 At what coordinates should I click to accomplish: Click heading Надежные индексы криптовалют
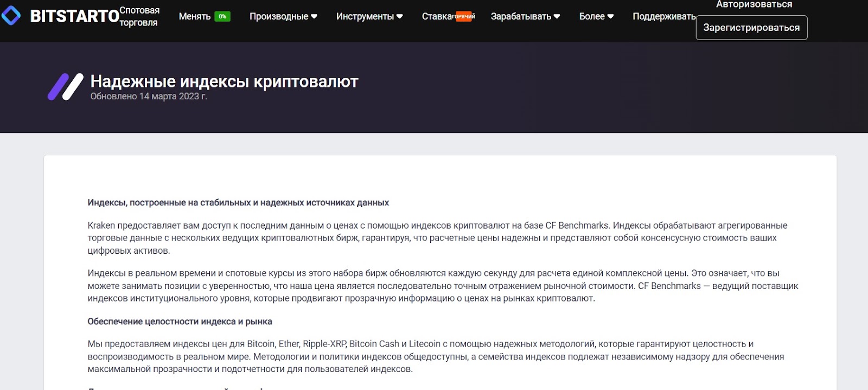click(x=224, y=81)
